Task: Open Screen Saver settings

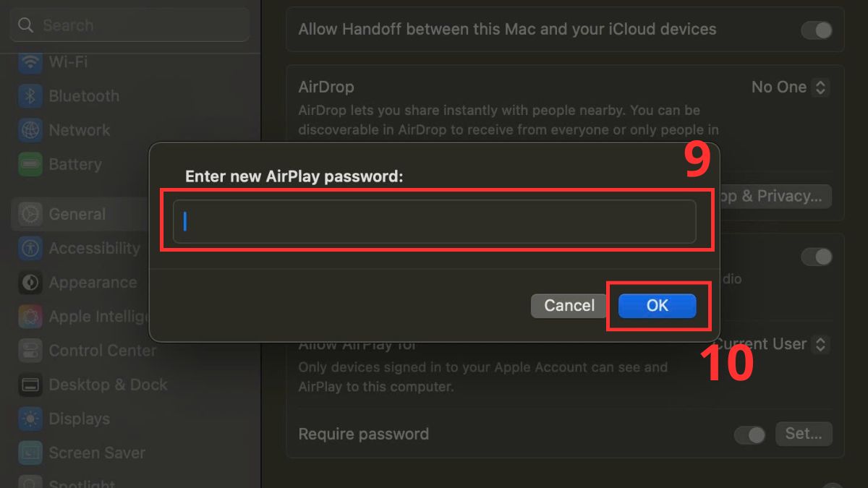Action: point(95,453)
